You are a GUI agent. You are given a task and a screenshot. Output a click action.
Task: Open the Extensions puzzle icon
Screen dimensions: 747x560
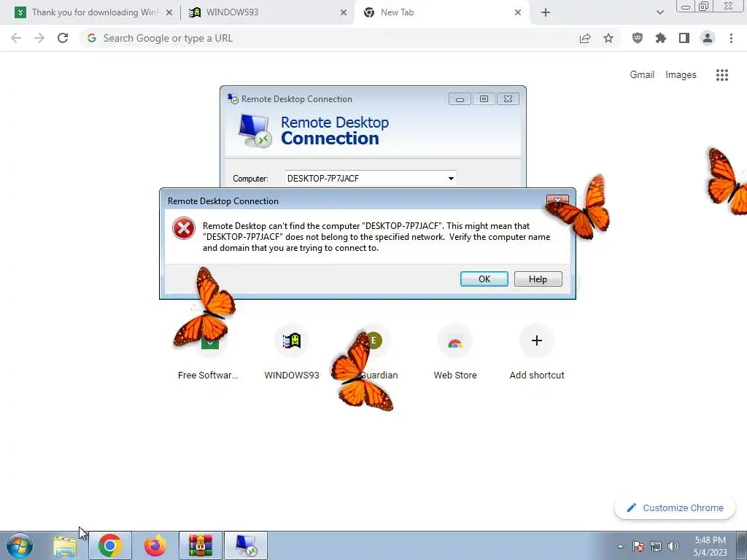pos(661,38)
